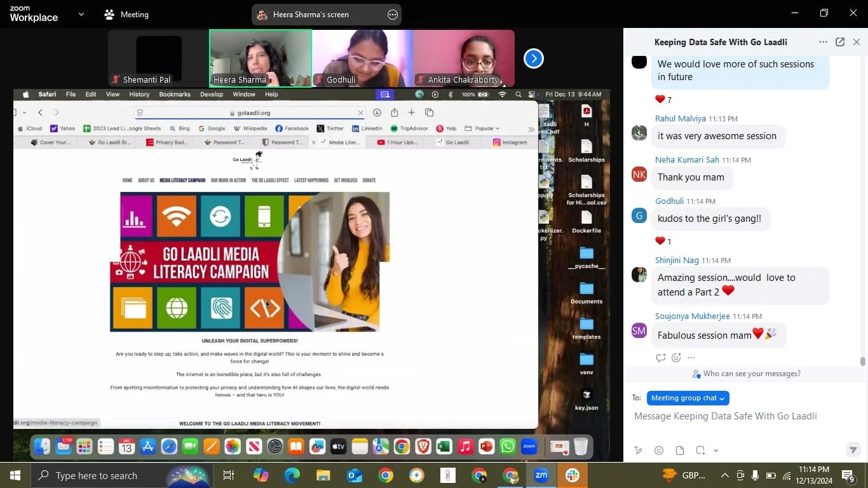868x488 pixels.
Task: Open WhatsApp from the Mac dock
Action: (x=508, y=447)
